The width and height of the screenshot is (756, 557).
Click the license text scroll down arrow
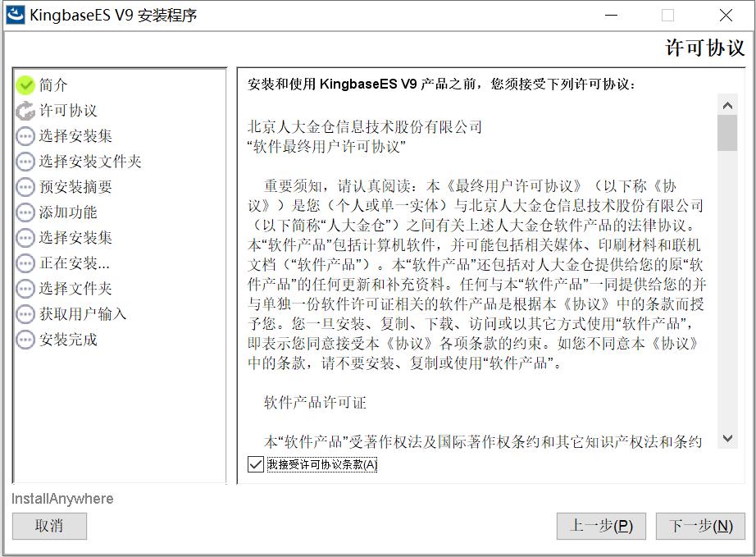coord(727,438)
